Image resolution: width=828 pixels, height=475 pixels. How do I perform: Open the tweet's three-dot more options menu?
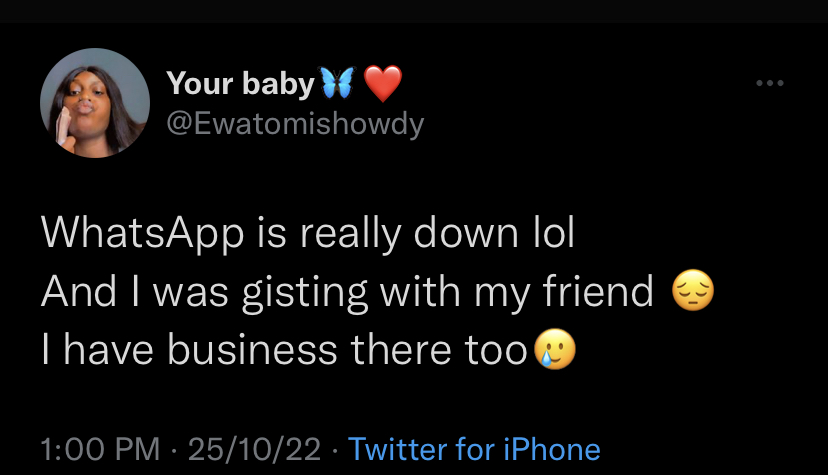coord(769,84)
